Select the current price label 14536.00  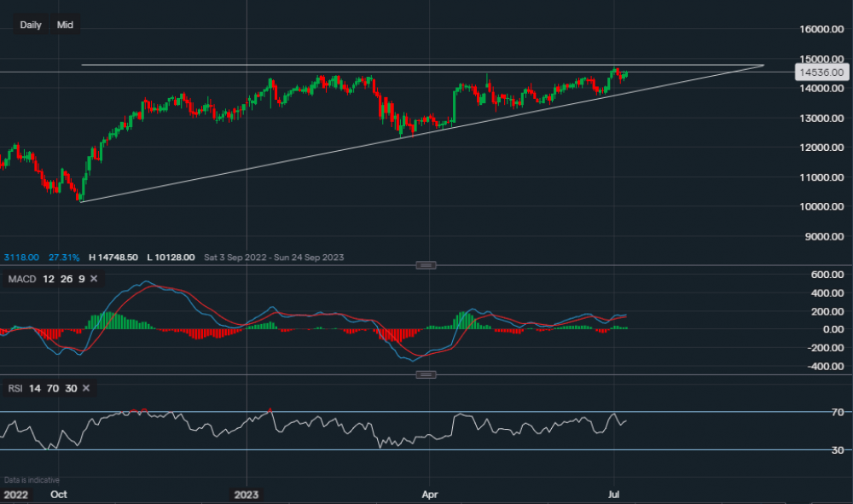click(821, 72)
